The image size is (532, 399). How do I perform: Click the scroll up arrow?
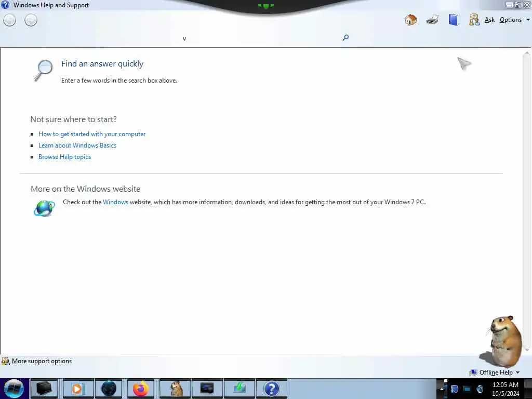(x=527, y=54)
